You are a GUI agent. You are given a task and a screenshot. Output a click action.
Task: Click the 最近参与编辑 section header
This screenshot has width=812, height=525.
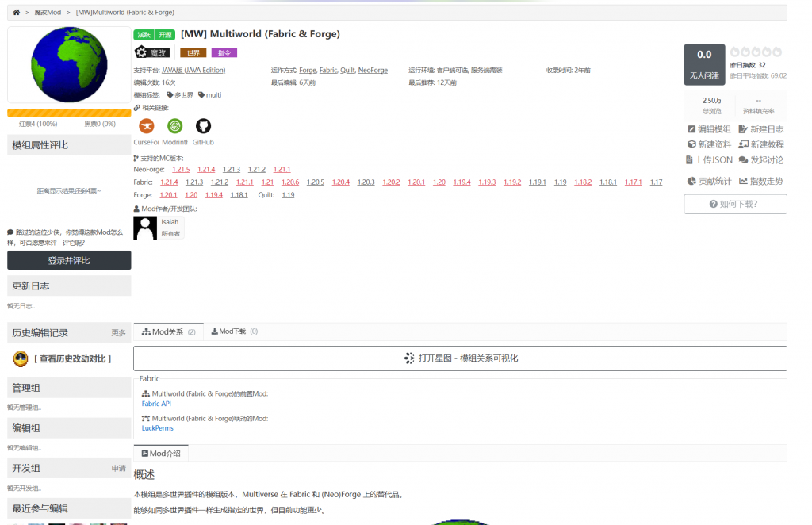coord(69,508)
